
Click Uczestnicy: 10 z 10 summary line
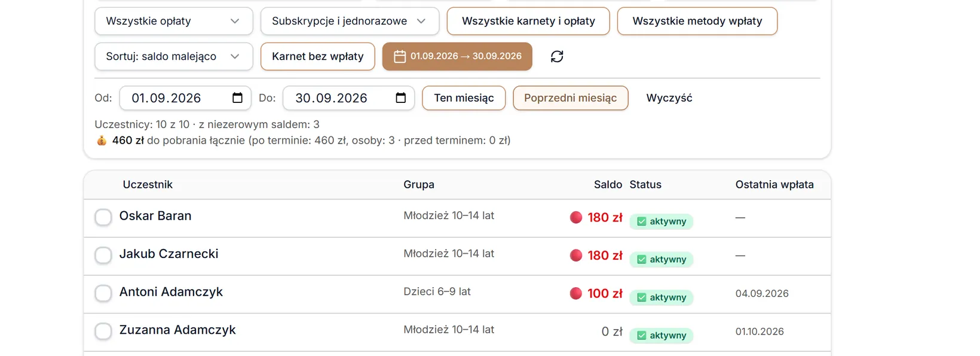(207, 124)
